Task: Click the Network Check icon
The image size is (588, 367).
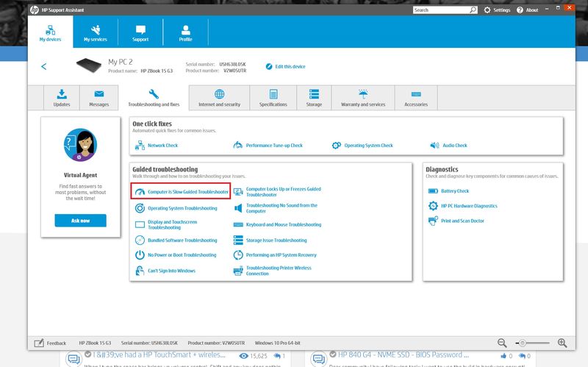Action: (140, 145)
